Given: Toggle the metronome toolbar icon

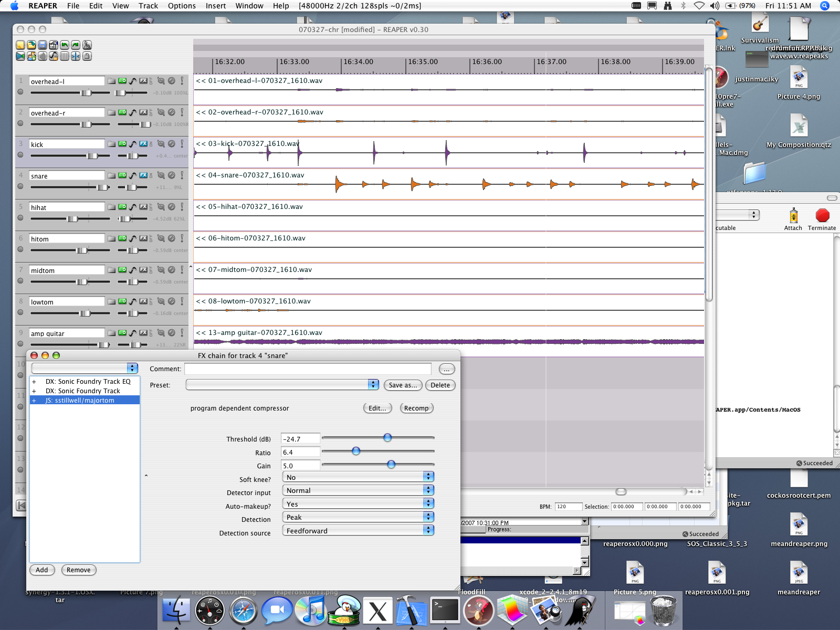Looking at the screenshot, I should 87,45.
